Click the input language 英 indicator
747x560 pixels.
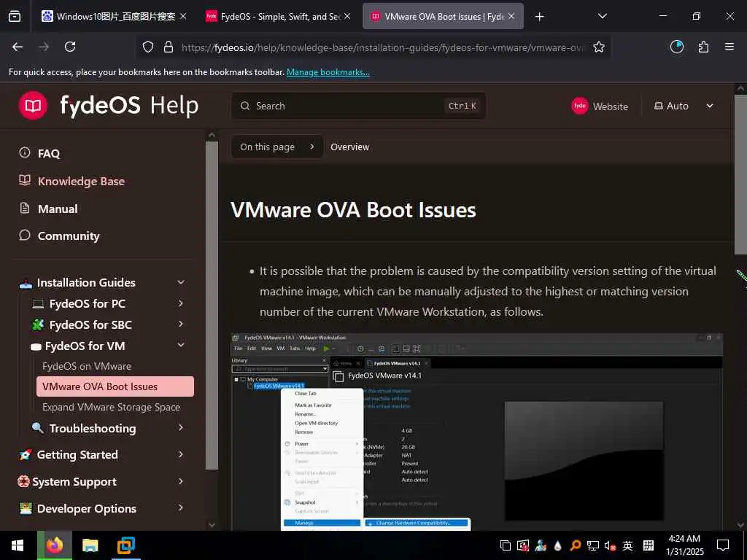[x=628, y=545]
